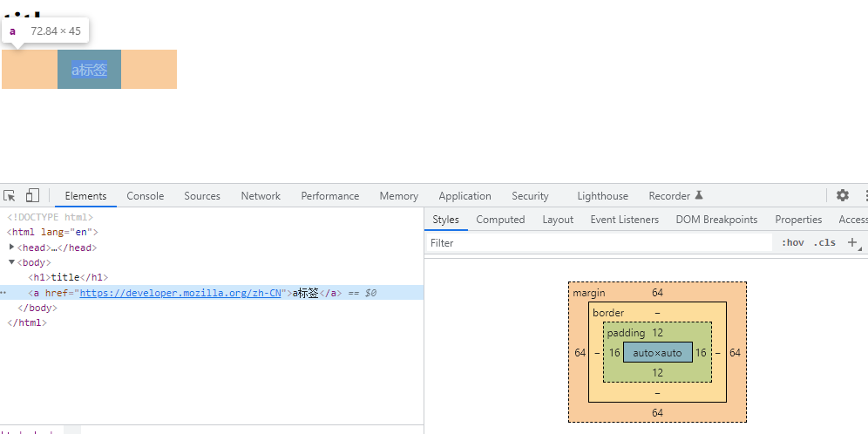Expand the head element node

11,247
